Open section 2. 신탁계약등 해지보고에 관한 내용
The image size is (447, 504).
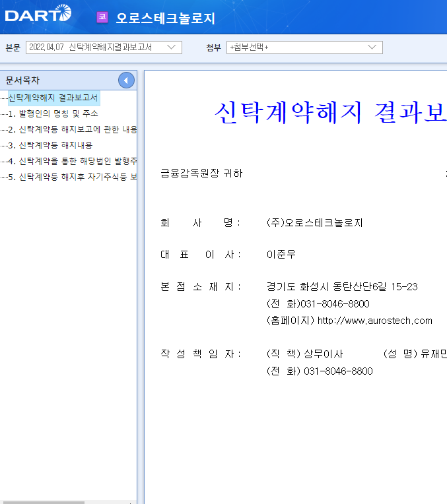[73, 129]
